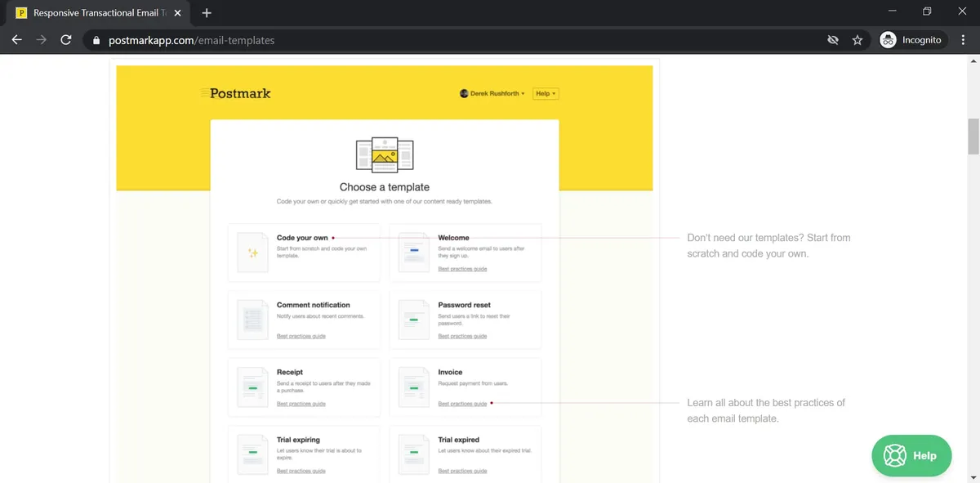
Task: Select the Trial expired title
Action: [458, 440]
